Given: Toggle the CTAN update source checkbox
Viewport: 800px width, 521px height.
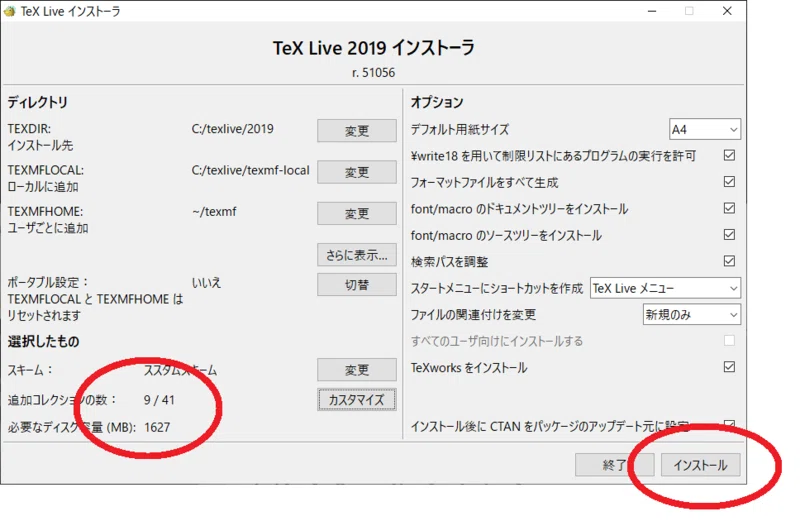Looking at the screenshot, I should [x=730, y=425].
